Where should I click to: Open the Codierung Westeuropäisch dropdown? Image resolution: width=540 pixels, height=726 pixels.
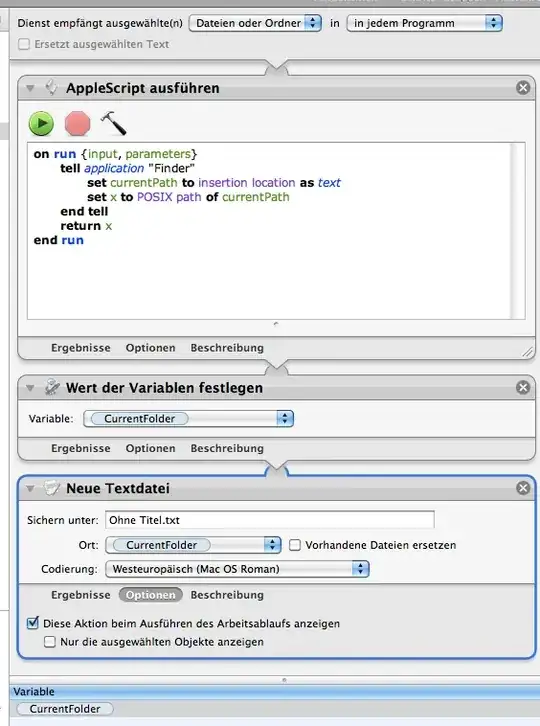(x=237, y=569)
